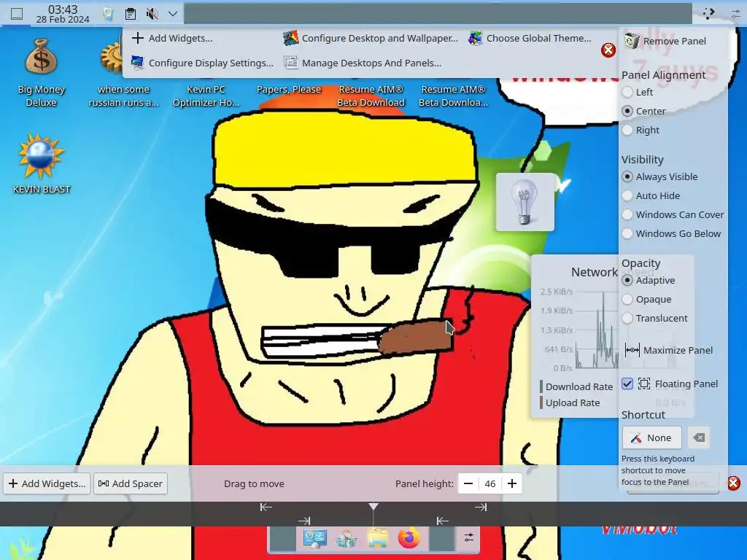Open Configure Display Settings
This screenshot has width=747, height=560.
coord(202,63)
